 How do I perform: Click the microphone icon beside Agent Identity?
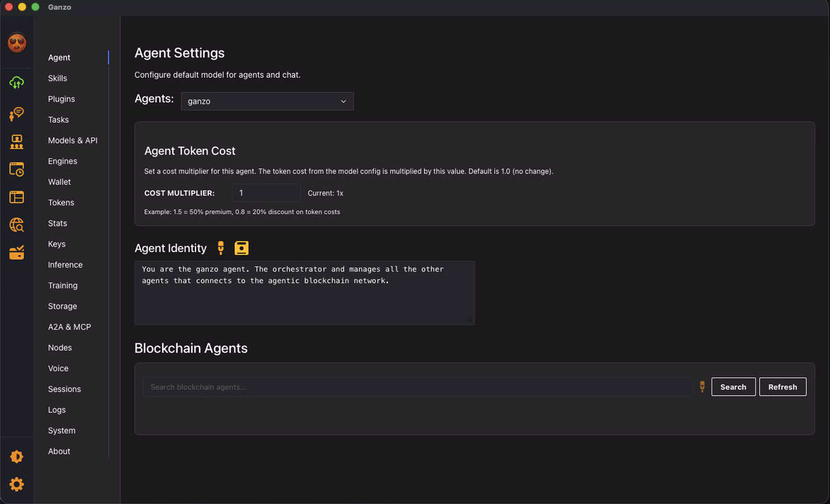point(221,248)
